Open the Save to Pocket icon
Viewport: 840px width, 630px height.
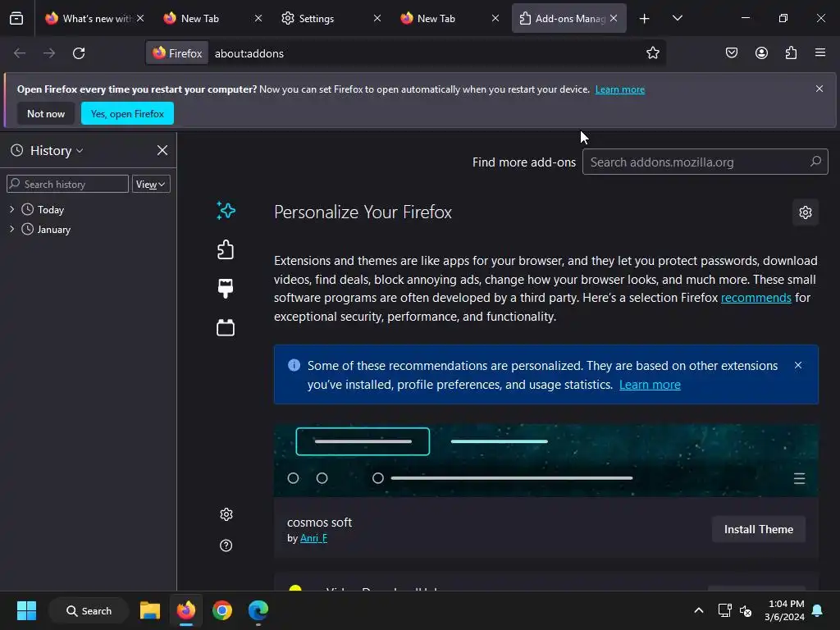(732, 53)
